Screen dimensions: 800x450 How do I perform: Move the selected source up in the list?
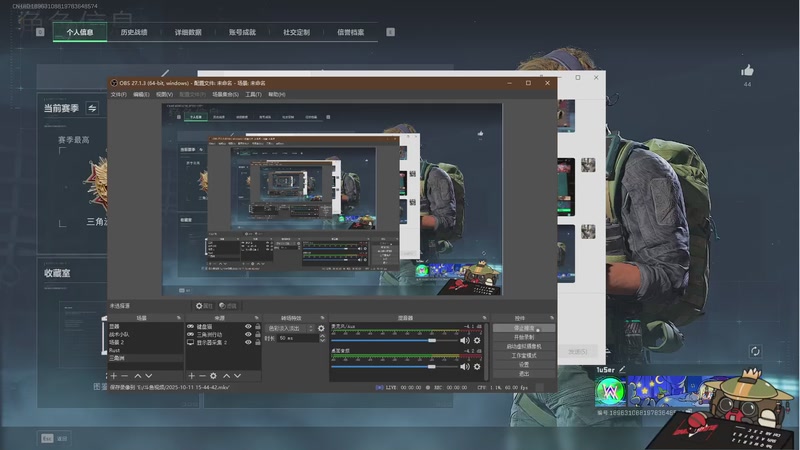(x=227, y=376)
